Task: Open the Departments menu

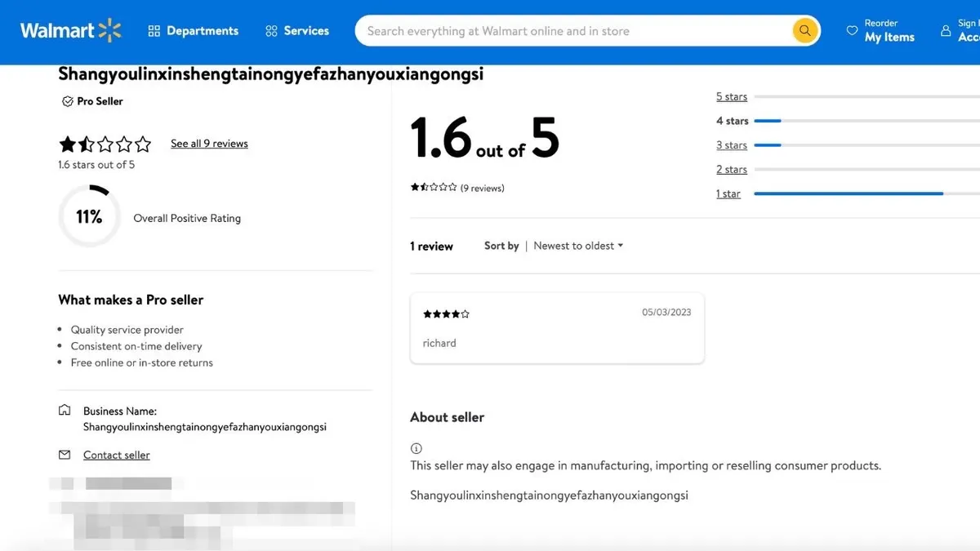Action: click(194, 31)
